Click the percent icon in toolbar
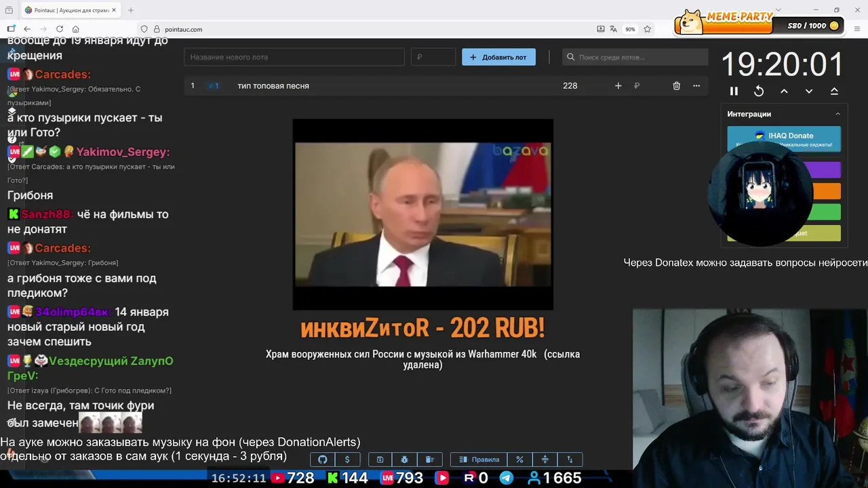This screenshot has height=488, width=868. coord(519,460)
